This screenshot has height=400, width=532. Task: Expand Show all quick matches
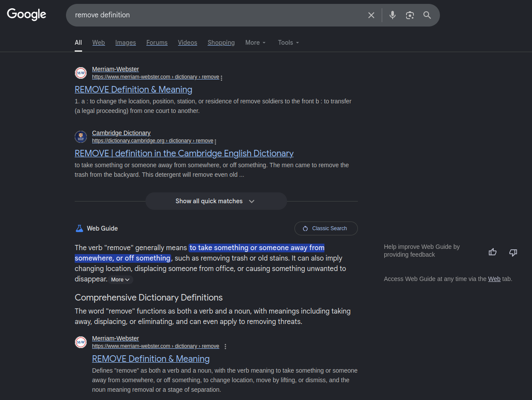216,201
